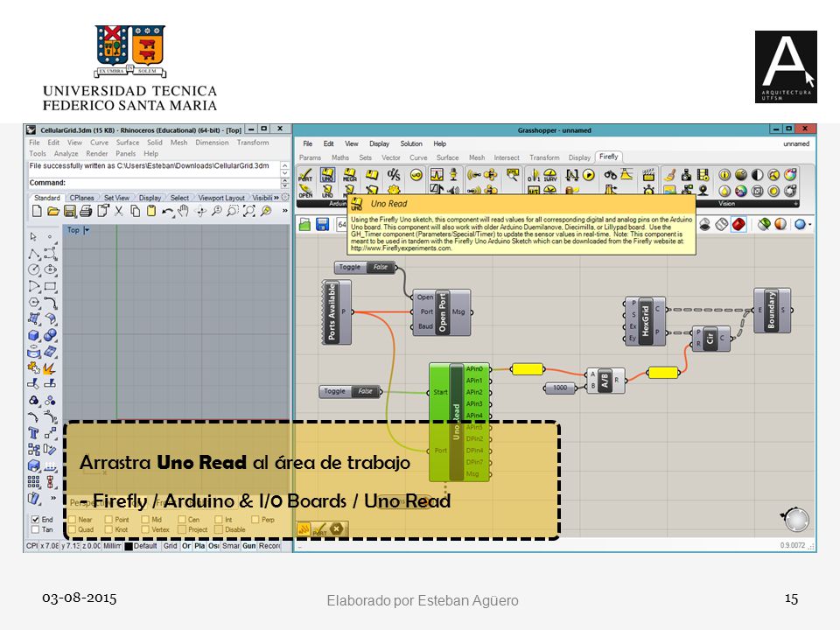Select the Firefly tab in Grasshopper
The image size is (840, 630).
pyautogui.click(x=609, y=157)
